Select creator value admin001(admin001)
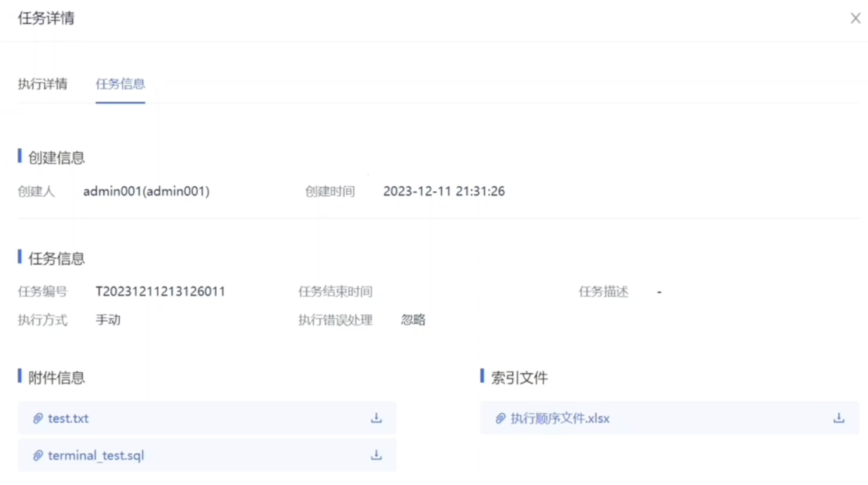The height and width of the screenshot is (485, 868). coord(146,191)
